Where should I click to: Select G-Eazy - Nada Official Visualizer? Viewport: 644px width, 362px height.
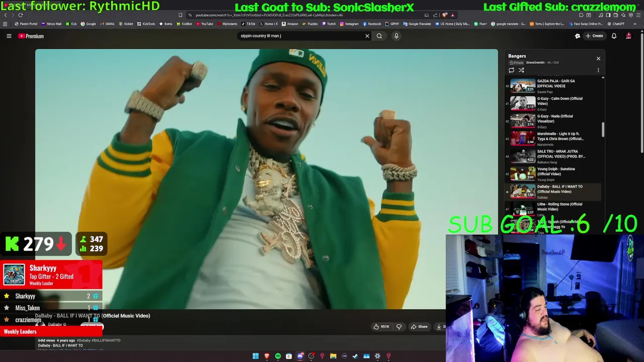coord(553,121)
